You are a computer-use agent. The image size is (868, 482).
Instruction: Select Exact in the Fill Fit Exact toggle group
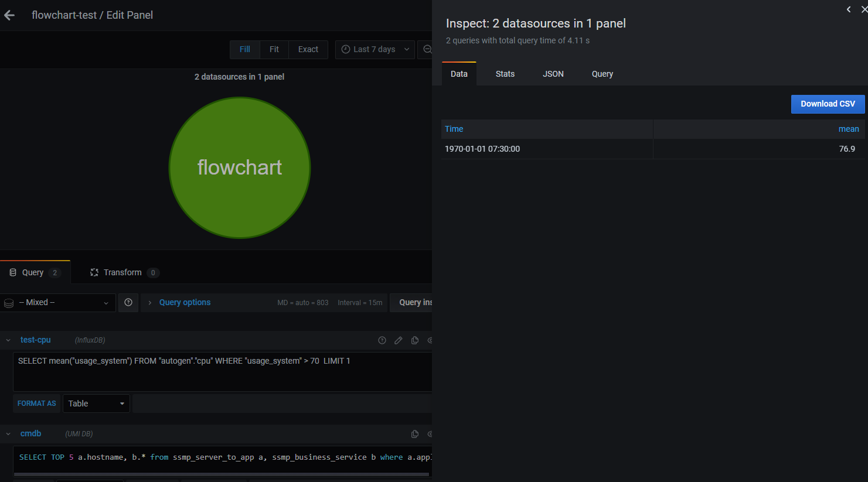click(308, 49)
